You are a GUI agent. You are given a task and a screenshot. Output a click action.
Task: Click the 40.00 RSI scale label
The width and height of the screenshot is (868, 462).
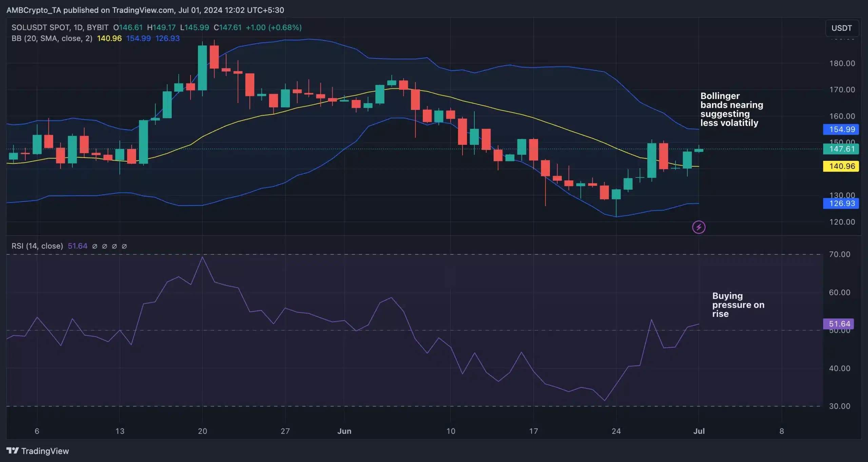click(840, 368)
